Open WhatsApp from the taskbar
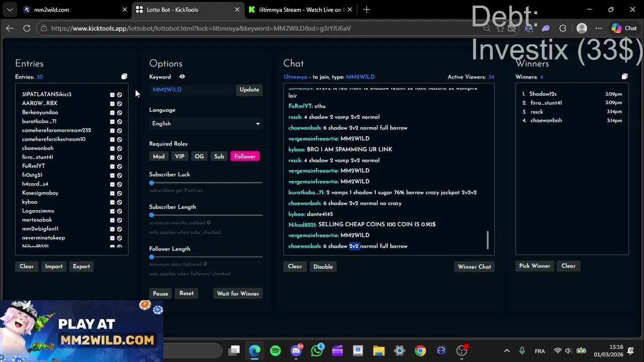The height and width of the screenshot is (362, 644). (317, 351)
